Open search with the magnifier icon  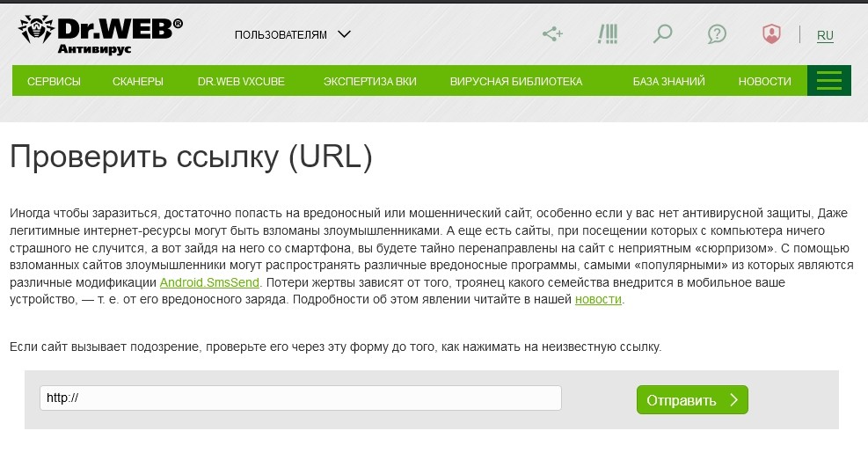pos(662,34)
